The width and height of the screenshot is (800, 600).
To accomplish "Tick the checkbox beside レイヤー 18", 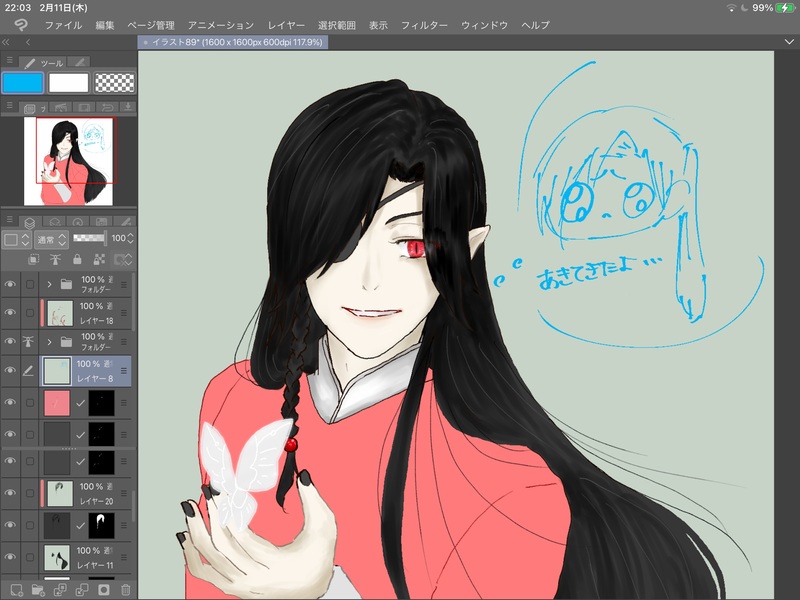I will [30, 313].
